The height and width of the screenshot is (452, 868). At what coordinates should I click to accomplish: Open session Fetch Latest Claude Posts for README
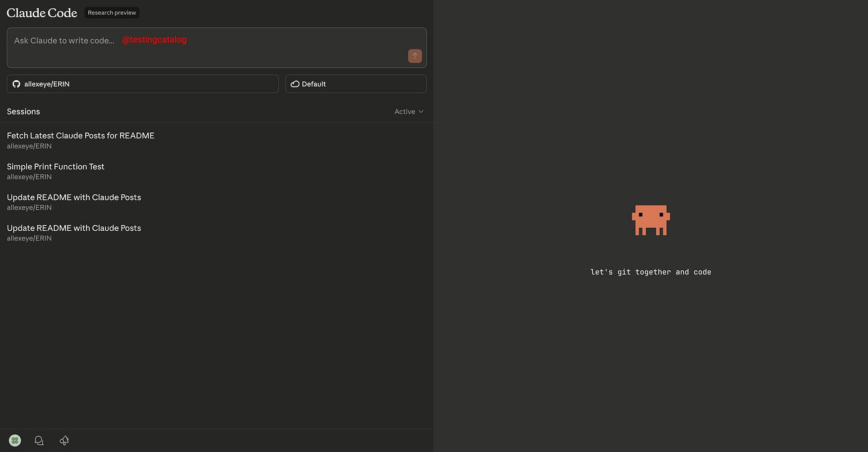pos(216,141)
